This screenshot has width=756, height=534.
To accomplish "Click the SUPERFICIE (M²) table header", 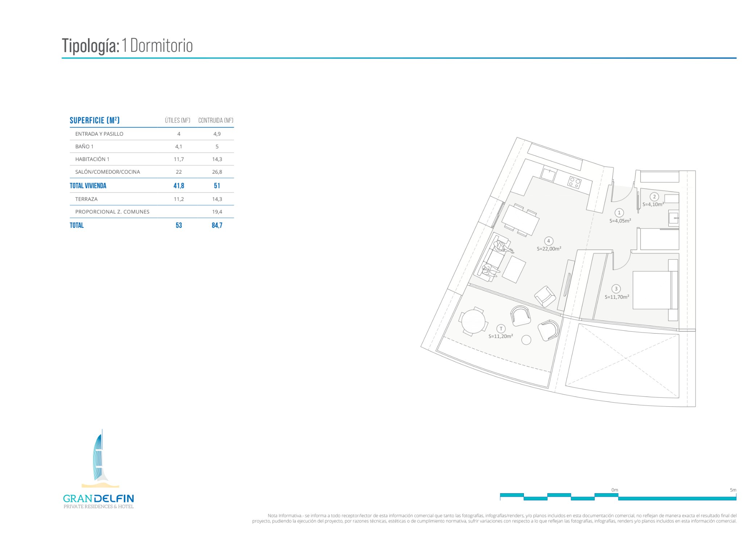I will tap(94, 120).
